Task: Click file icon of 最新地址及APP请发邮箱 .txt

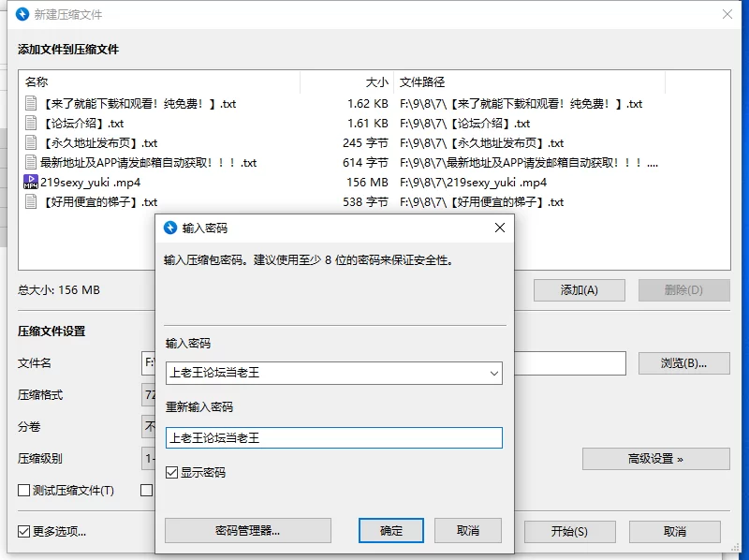Action: tap(31, 162)
